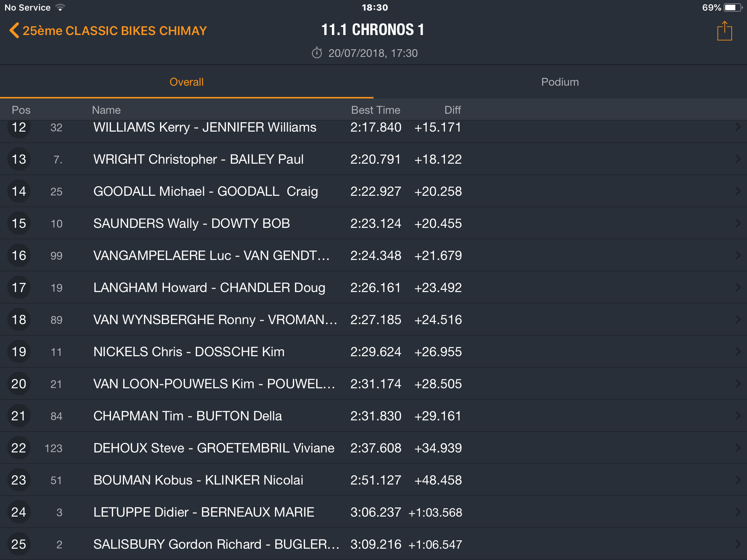Open details chevron for NICKELS Chris row
The height and width of the screenshot is (560, 747).
[738, 351]
